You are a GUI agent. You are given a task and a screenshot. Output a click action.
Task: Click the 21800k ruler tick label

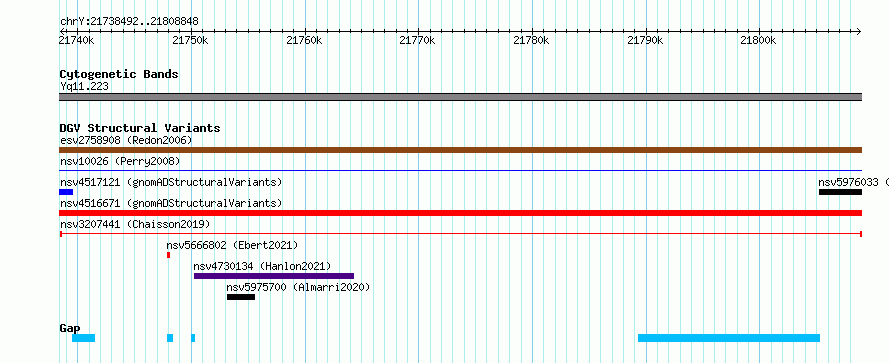point(758,40)
